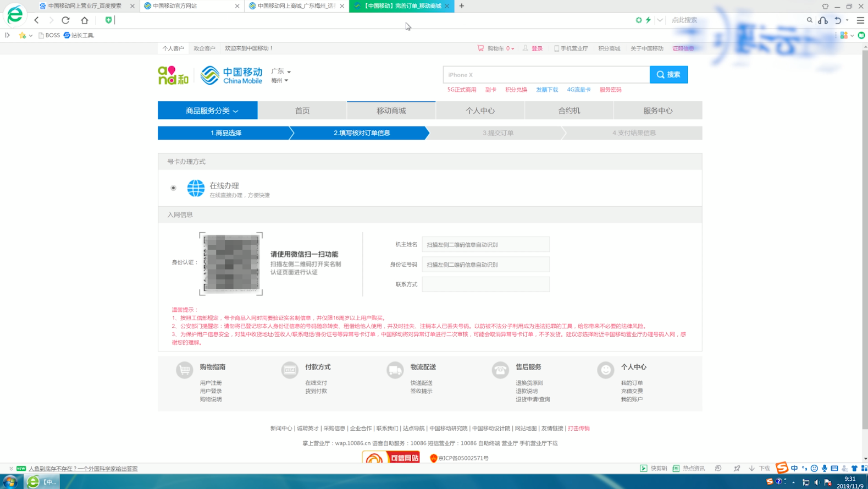The image size is (868, 489).
Task: Expand the 梅州 city dropdown
Action: pyautogui.click(x=279, y=80)
